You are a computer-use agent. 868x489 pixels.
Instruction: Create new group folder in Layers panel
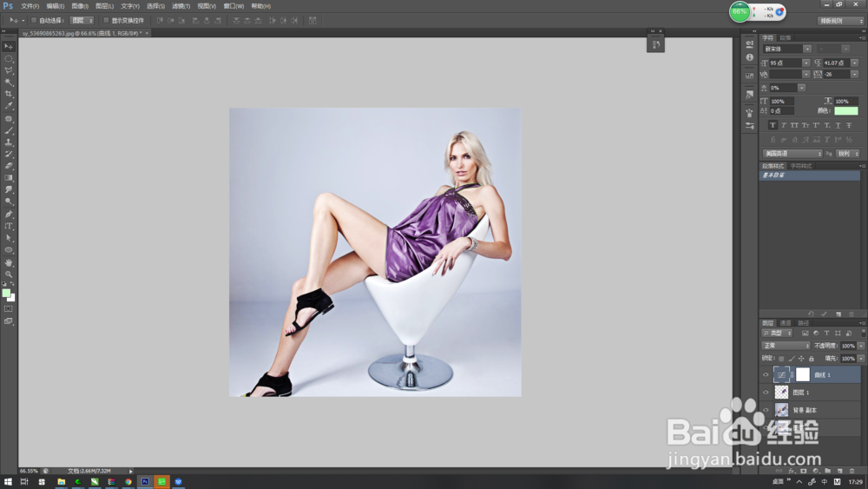tap(827, 471)
